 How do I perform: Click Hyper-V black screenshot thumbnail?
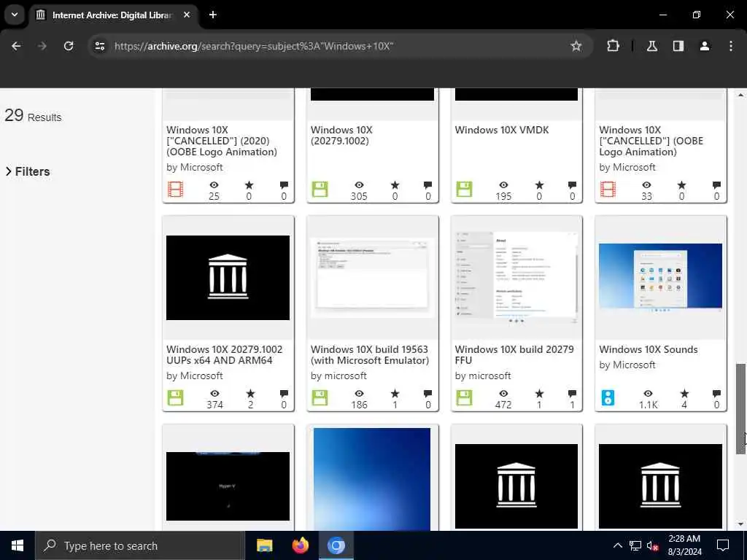tap(228, 486)
